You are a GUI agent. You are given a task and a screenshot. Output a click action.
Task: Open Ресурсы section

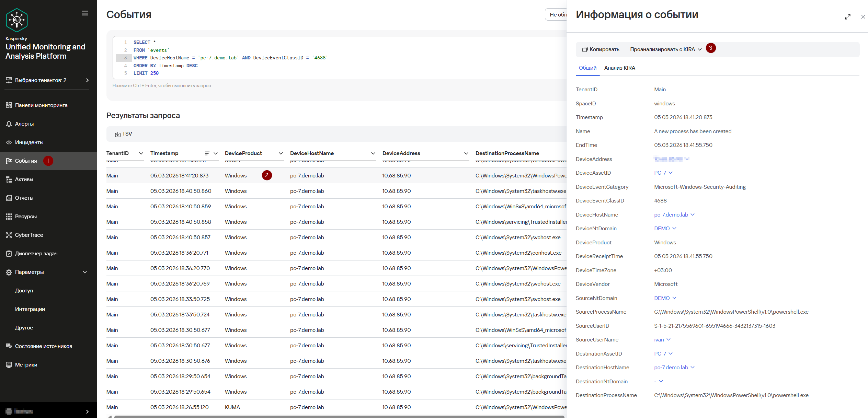tap(26, 217)
